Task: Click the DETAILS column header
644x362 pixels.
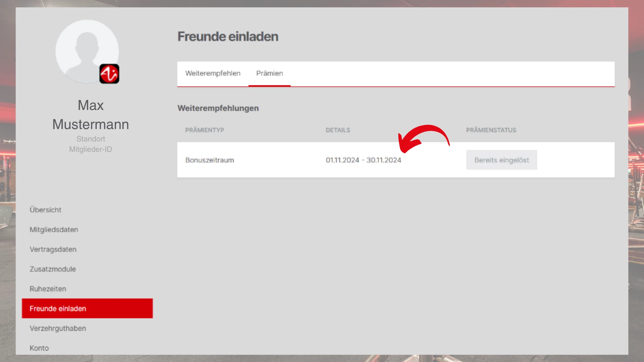Action: 338,130
